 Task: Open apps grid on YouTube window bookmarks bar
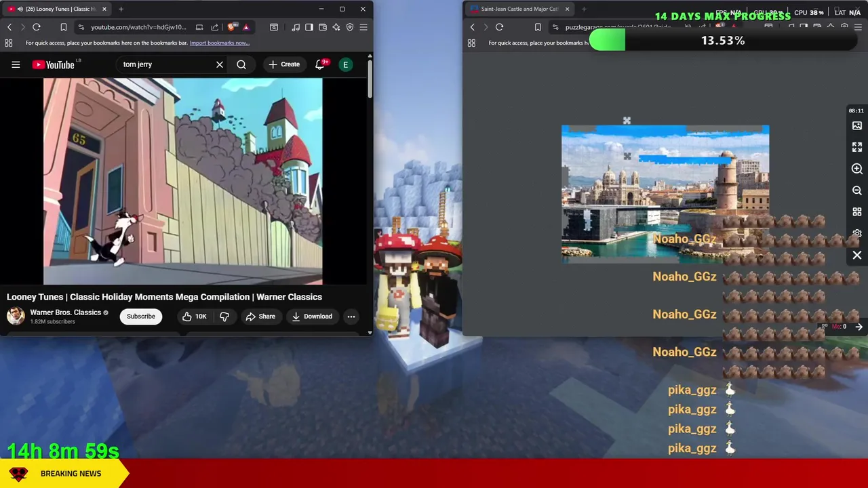9,43
